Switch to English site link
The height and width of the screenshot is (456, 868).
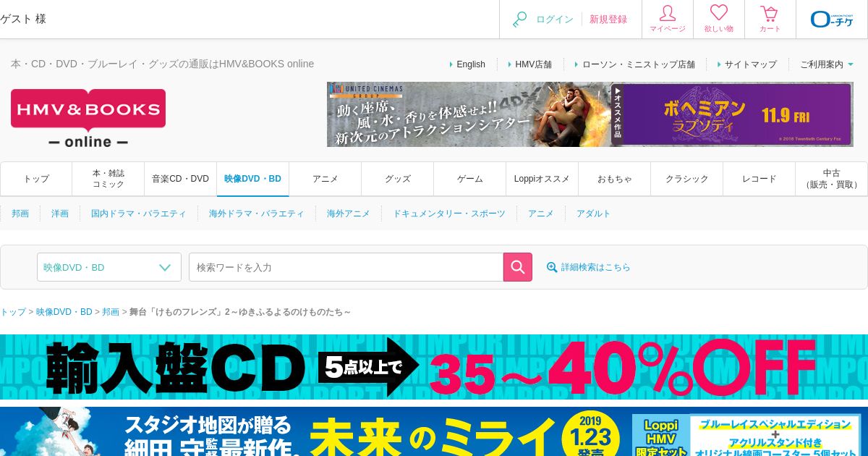coord(471,64)
